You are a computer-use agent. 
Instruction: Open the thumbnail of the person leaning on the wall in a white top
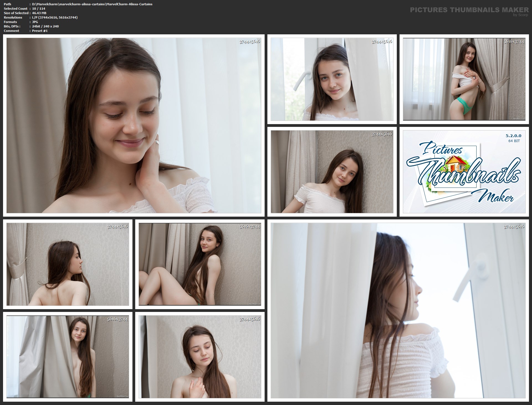pyautogui.click(x=332, y=172)
